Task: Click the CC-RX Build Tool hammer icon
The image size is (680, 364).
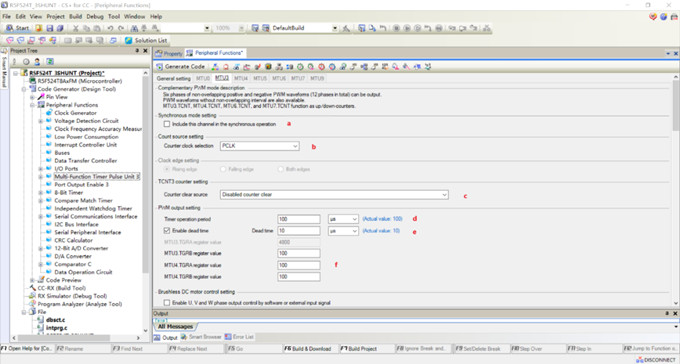Action: coord(33,288)
